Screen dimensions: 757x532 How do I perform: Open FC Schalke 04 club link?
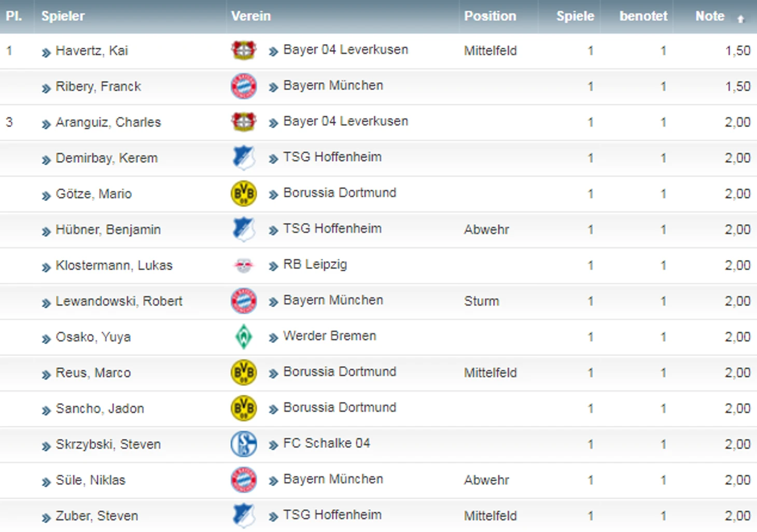[x=327, y=443]
